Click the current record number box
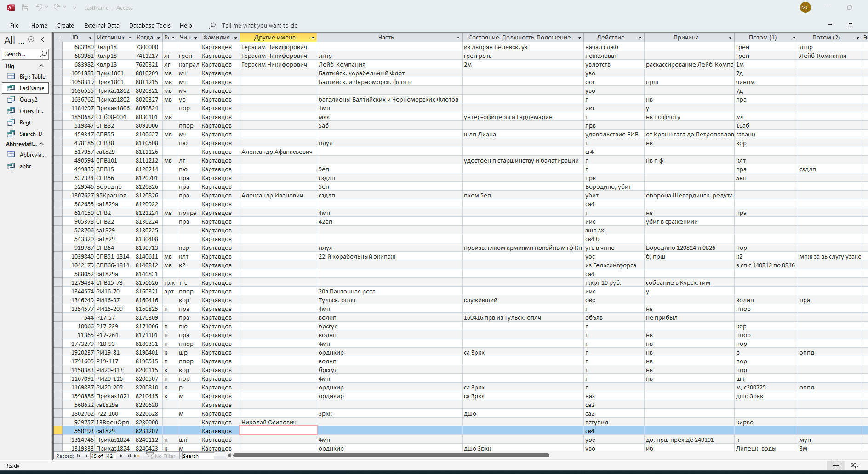868x474 pixels. tap(102, 456)
